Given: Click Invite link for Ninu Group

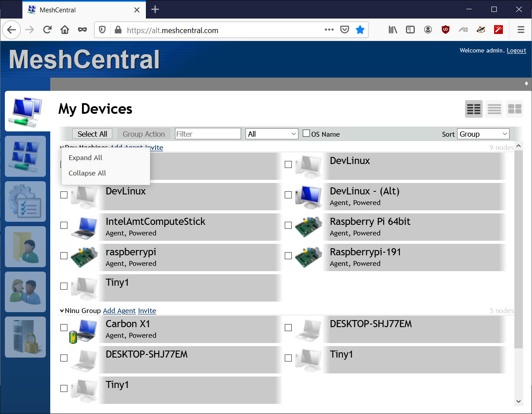Looking at the screenshot, I should point(147,311).
